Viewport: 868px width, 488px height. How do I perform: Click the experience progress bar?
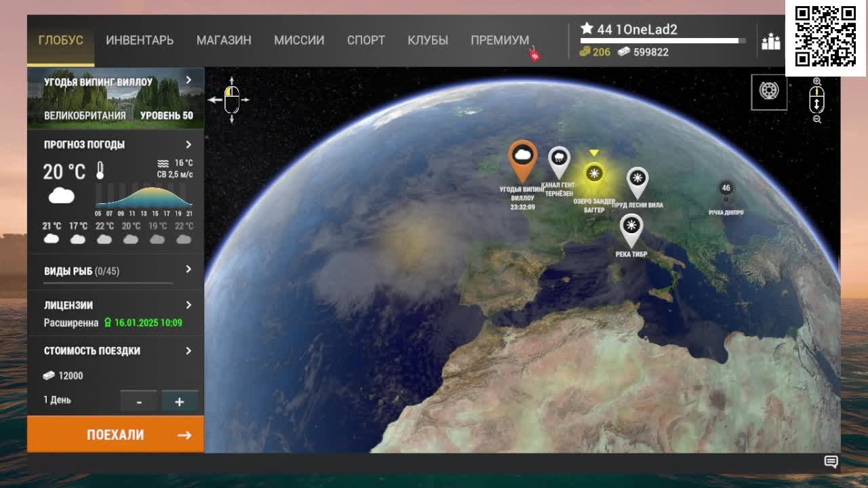point(663,41)
